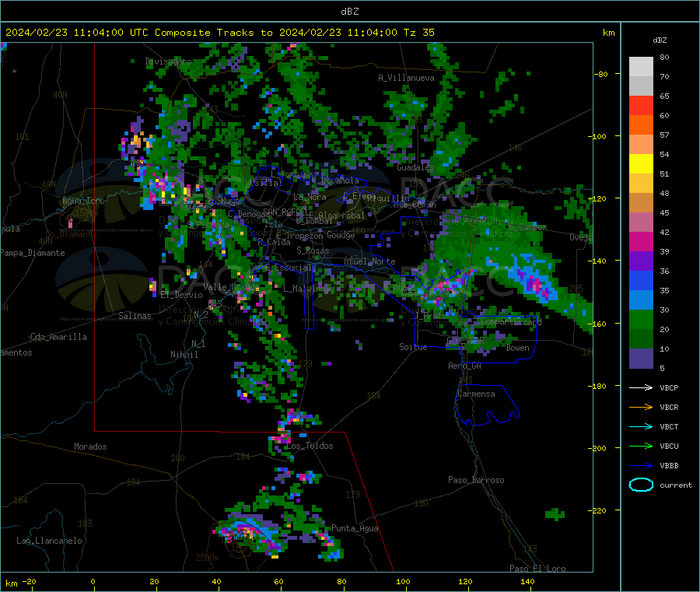
Task: Click the cyan 'current' ellipse legend symbol
Action: click(641, 485)
